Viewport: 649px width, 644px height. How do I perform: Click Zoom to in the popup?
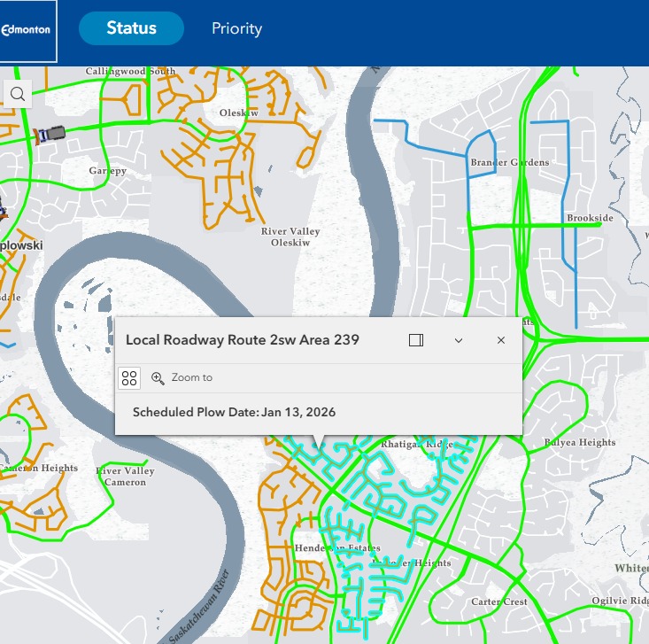point(182,377)
